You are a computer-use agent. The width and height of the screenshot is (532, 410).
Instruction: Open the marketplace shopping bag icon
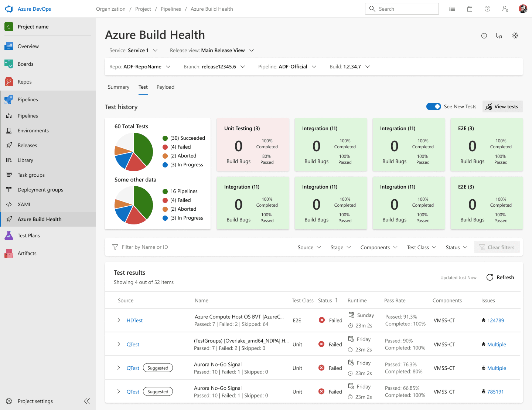[470, 9]
